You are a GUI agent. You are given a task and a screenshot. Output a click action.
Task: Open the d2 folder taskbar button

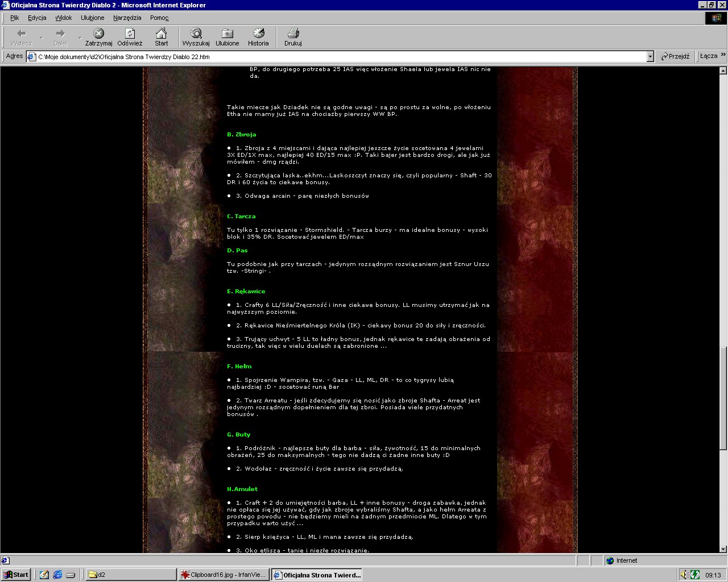tap(130, 575)
